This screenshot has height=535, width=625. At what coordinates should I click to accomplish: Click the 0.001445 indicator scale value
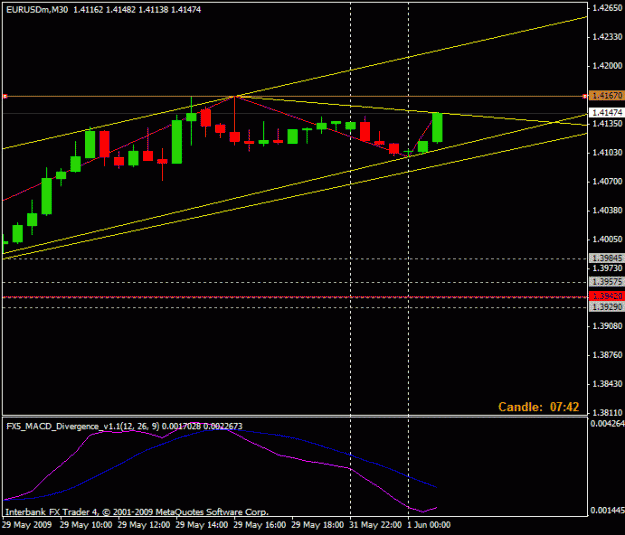pos(607,510)
